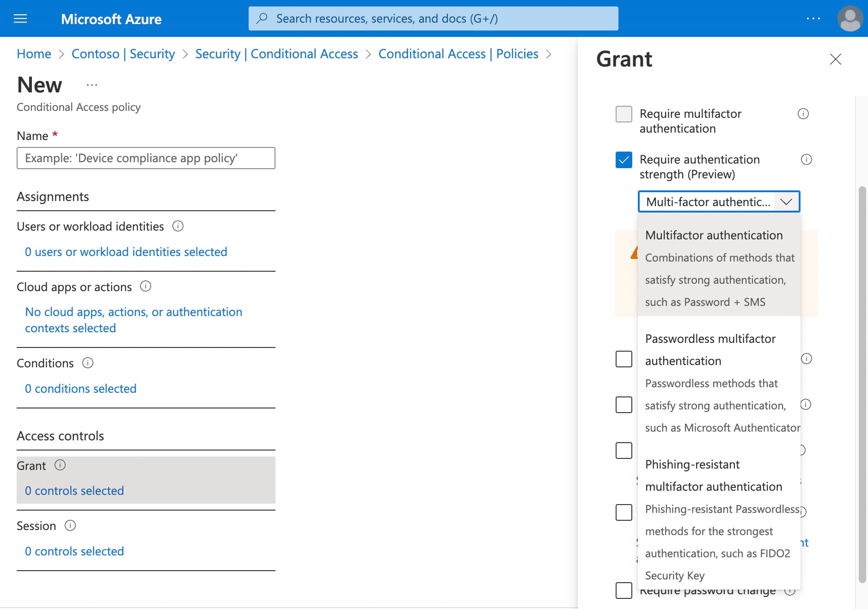Go to Contoso | Security breadcrumb
Image resolution: width=868 pixels, height=609 pixels.
coord(123,54)
